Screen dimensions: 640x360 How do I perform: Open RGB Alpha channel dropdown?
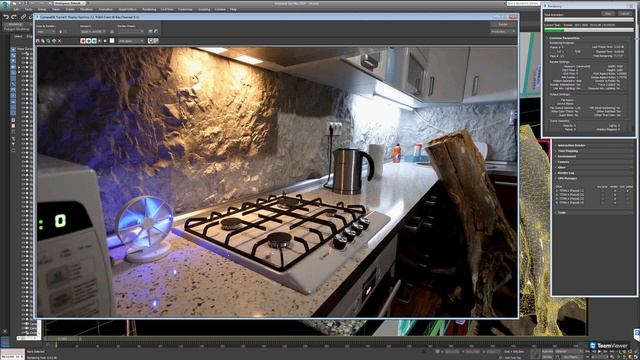(131, 41)
